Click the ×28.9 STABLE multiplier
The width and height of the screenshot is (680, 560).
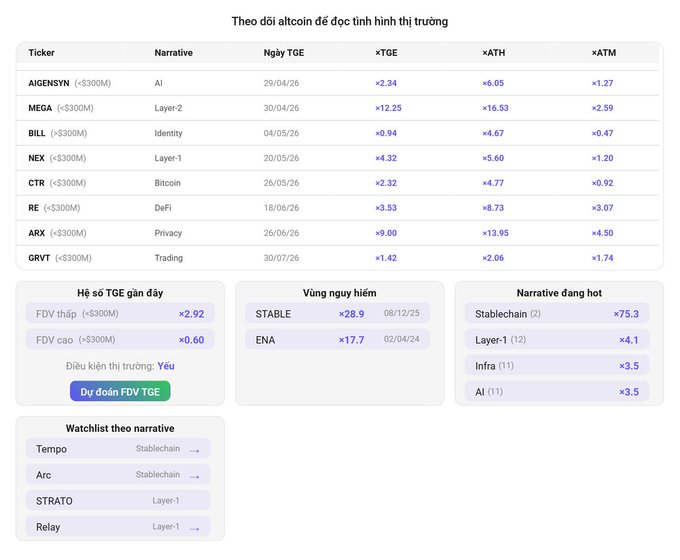[x=351, y=314]
